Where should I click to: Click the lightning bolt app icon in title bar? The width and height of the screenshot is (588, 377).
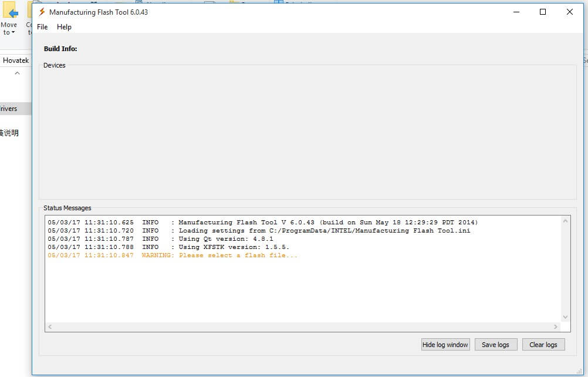coord(42,12)
